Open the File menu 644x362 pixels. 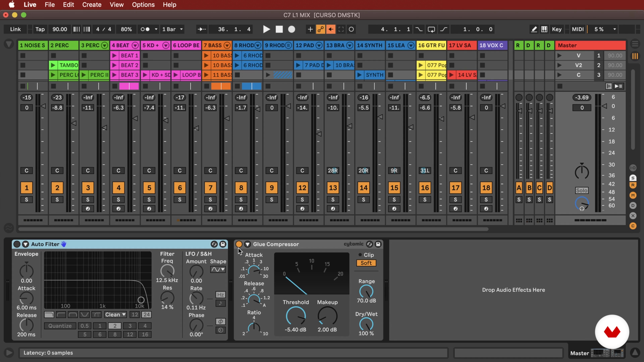[x=50, y=5]
